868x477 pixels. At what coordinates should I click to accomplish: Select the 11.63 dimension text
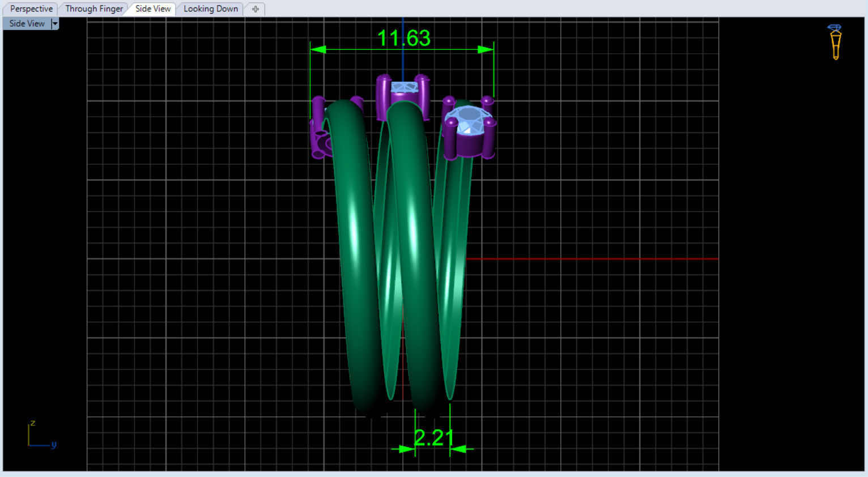pos(404,38)
